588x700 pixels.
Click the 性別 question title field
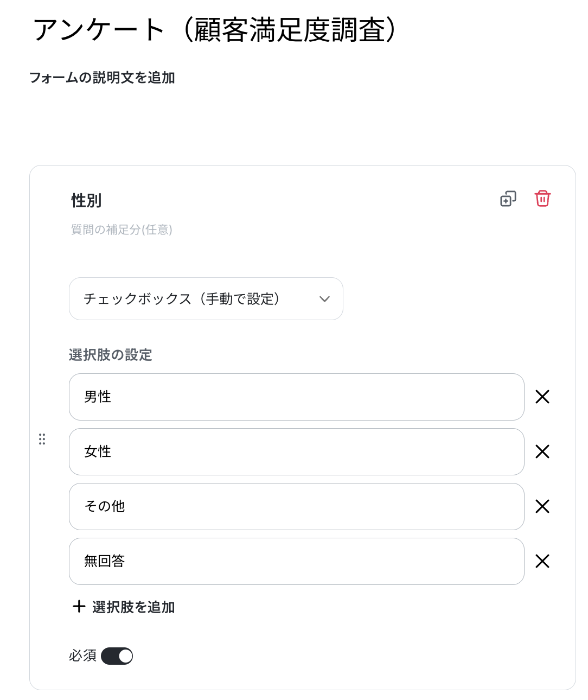pos(87,200)
